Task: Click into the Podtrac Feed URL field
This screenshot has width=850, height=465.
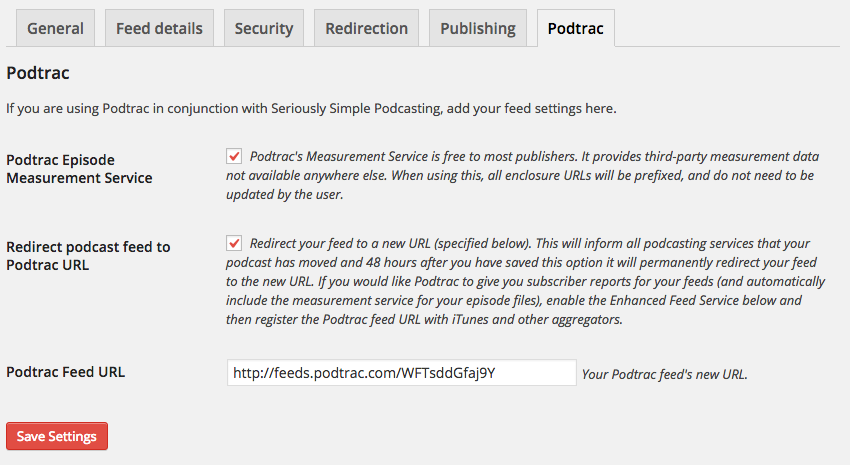Action: (402, 373)
